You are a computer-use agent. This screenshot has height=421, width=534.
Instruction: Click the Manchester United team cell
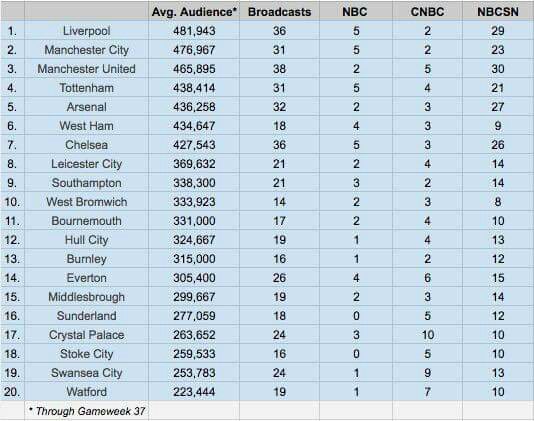click(87, 69)
